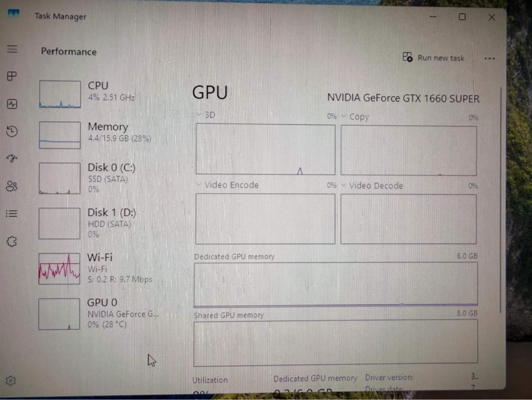This screenshot has width=532, height=400.
Task: Open Task Manager settings gear
Action: click(x=11, y=380)
